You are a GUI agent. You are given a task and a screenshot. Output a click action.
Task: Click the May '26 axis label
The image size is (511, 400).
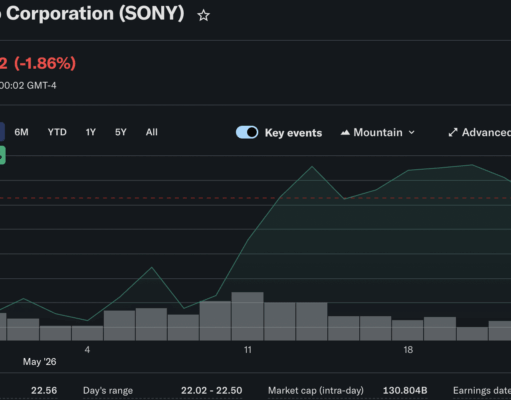pos(39,362)
